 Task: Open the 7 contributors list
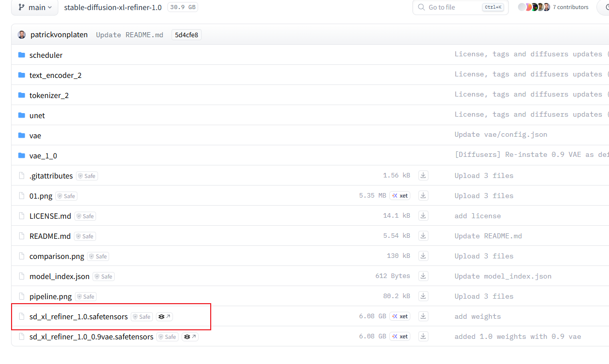[570, 8]
